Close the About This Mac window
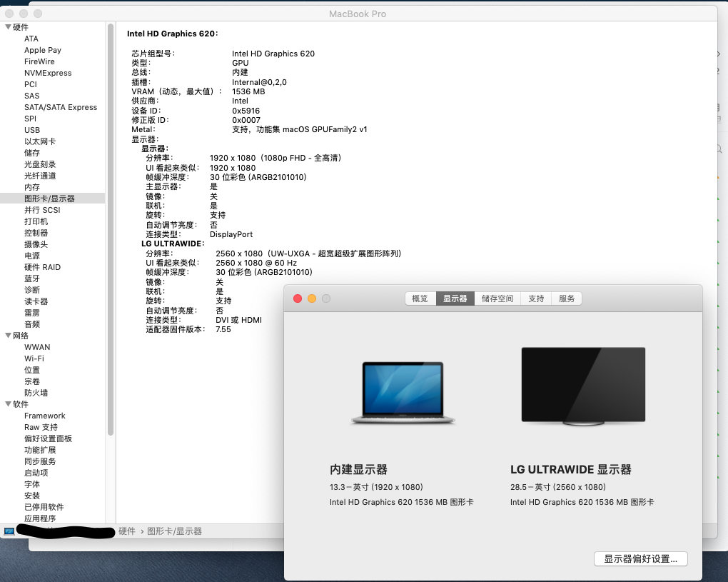This screenshot has height=582, width=728. point(298,298)
